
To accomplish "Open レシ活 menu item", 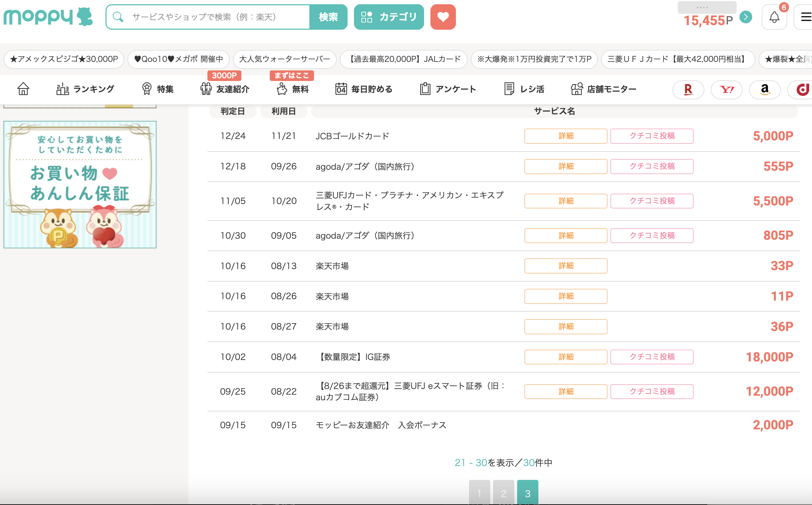I will pos(524,89).
